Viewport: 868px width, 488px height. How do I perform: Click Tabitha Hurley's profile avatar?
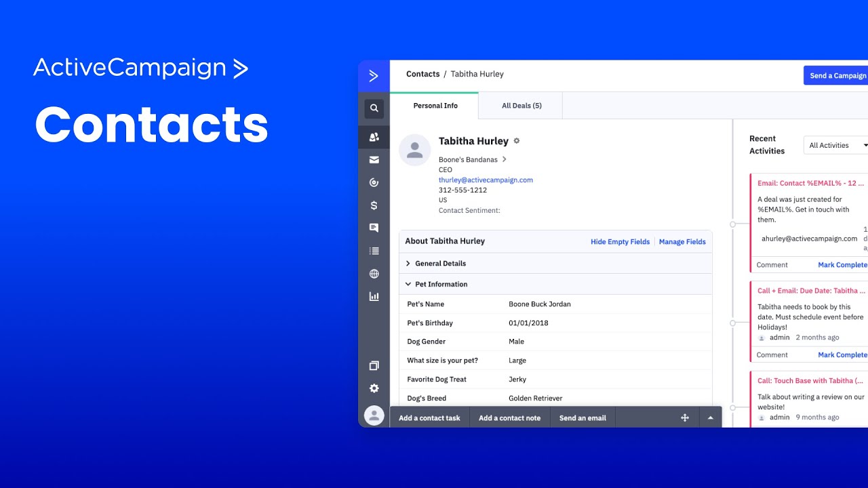[x=415, y=150]
